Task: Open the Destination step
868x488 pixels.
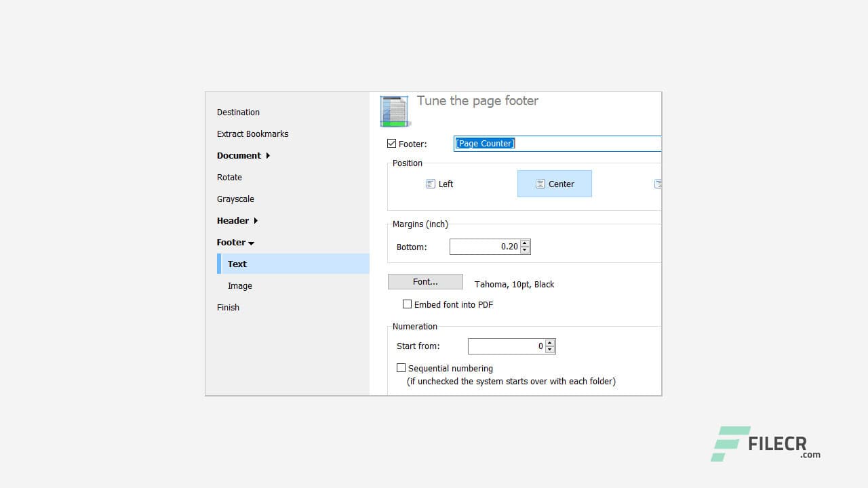Action: 238,112
